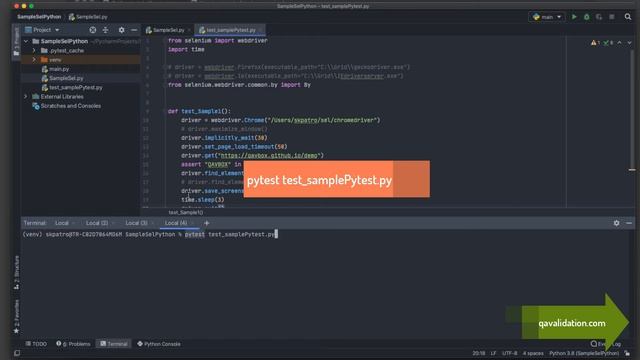
Task: Click the https://qavbox.github.io/demo URL in code
Action: click(270, 156)
